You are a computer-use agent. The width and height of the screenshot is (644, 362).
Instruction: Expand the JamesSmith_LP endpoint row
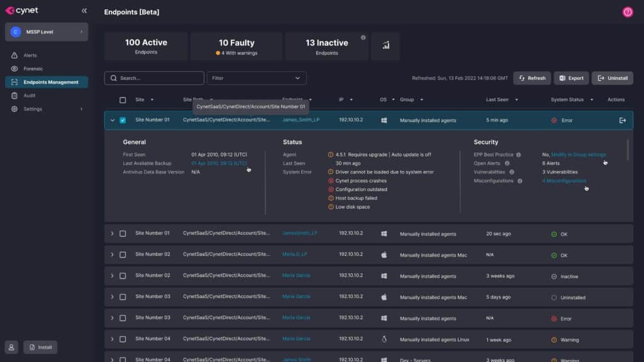point(113,234)
